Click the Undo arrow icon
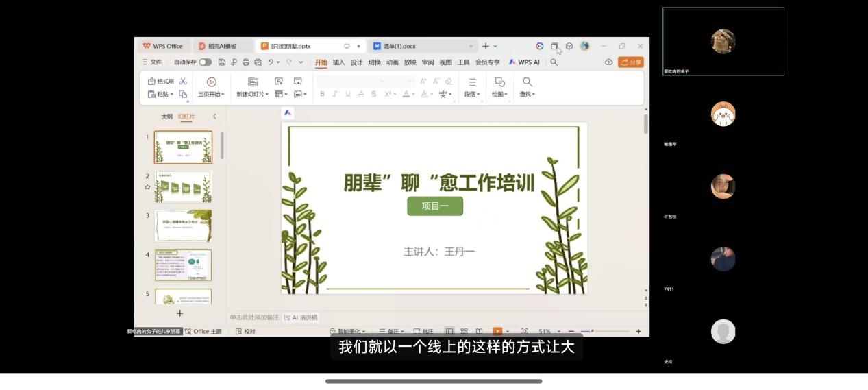This screenshot has height=390, width=868. (271, 62)
